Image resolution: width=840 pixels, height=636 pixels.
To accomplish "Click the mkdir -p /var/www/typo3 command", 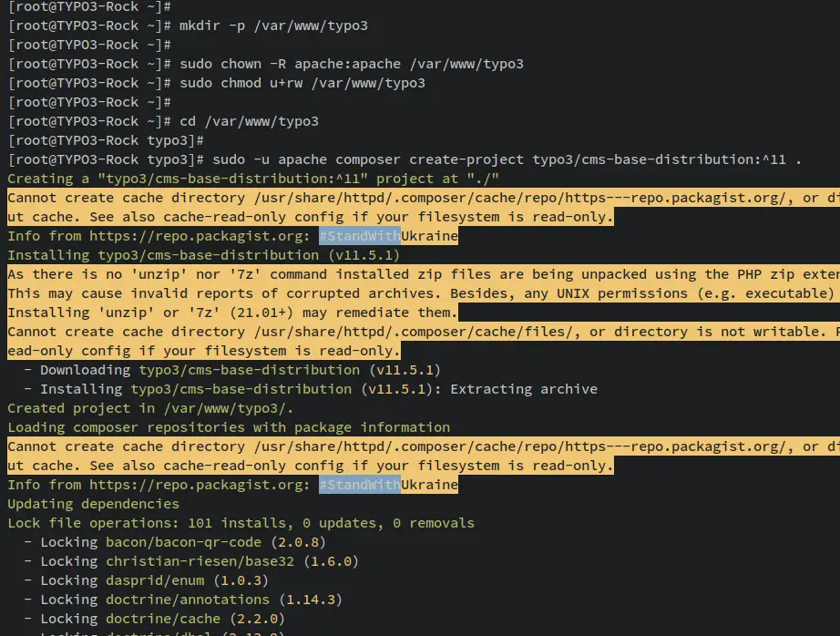I will point(273,26).
